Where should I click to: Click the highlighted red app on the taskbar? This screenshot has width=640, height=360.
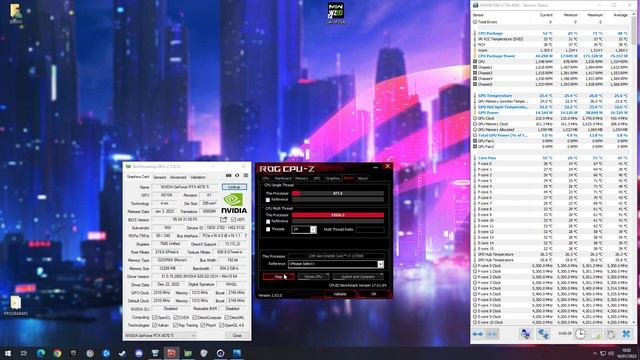point(171,353)
